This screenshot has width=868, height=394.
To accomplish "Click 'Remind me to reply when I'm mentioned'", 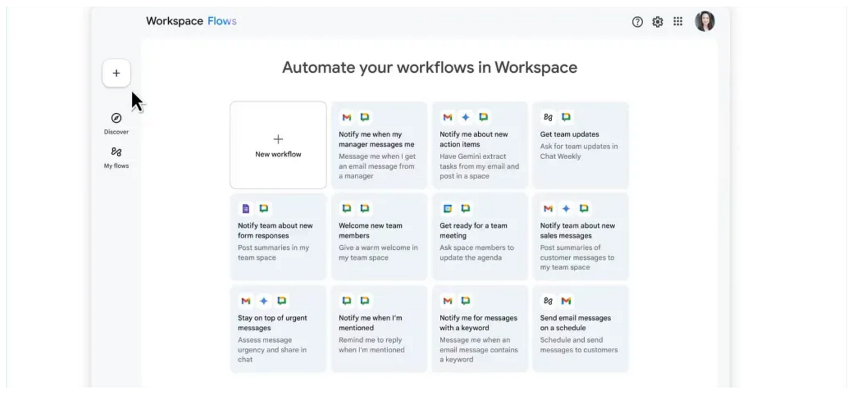I will 371,345.
